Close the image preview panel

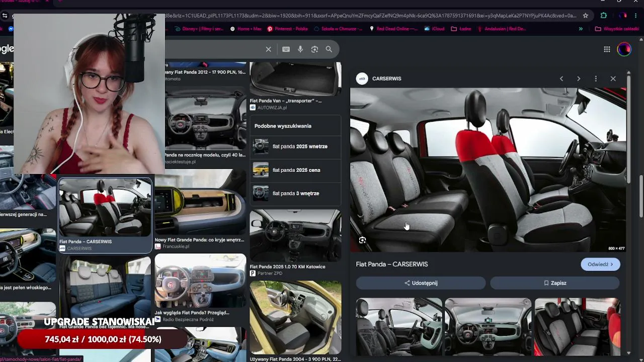(613, 79)
